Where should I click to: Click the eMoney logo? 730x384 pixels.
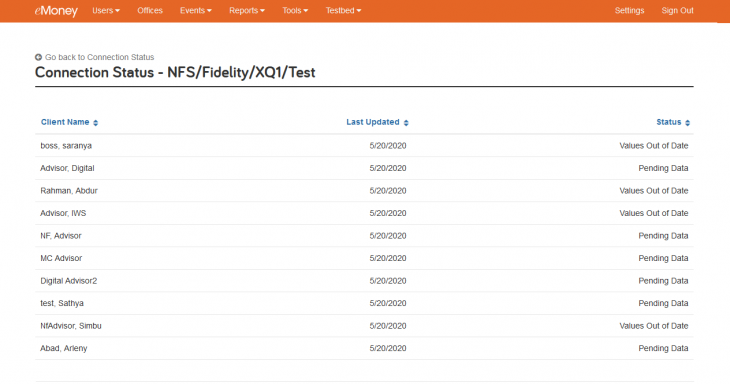(x=56, y=11)
